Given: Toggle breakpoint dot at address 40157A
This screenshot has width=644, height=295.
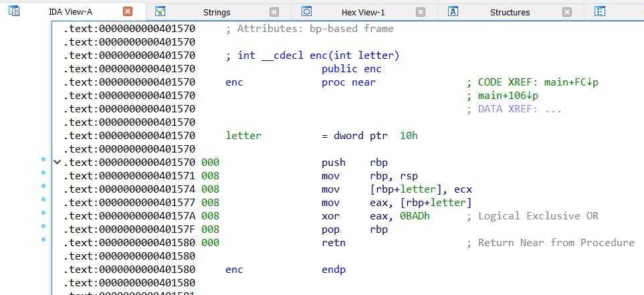Looking at the screenshot, I should [43, 213].
